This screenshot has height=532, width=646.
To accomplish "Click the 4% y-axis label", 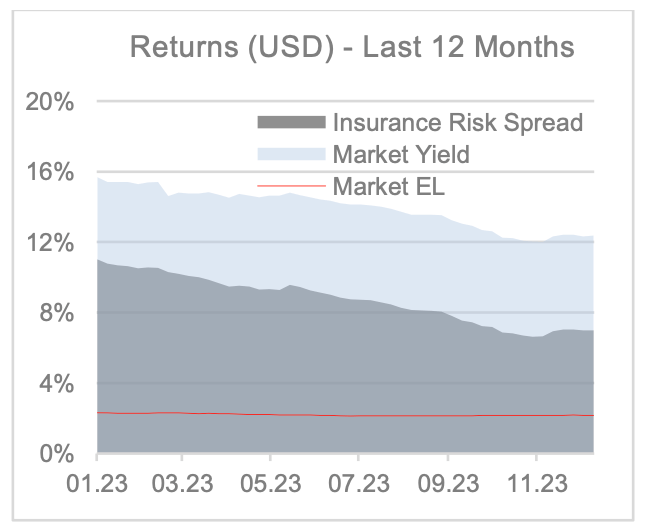I will click(x=58, y=384).
